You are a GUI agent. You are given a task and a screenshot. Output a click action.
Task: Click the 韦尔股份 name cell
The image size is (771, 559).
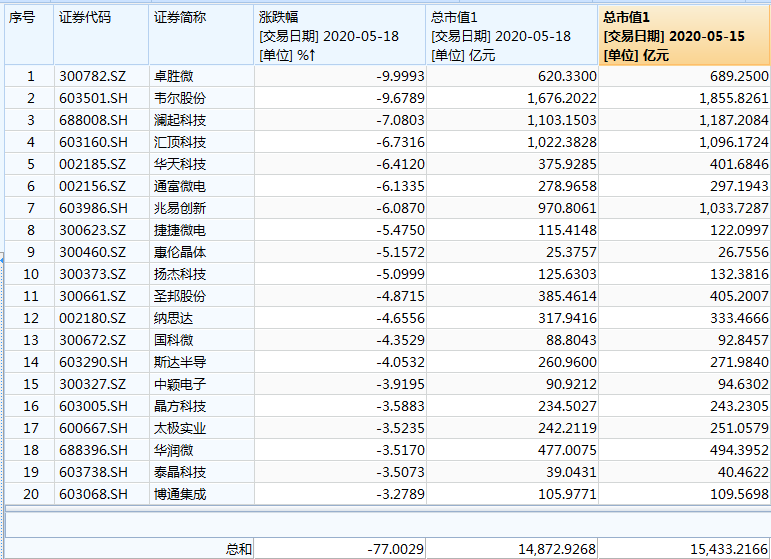pos(180,98)
